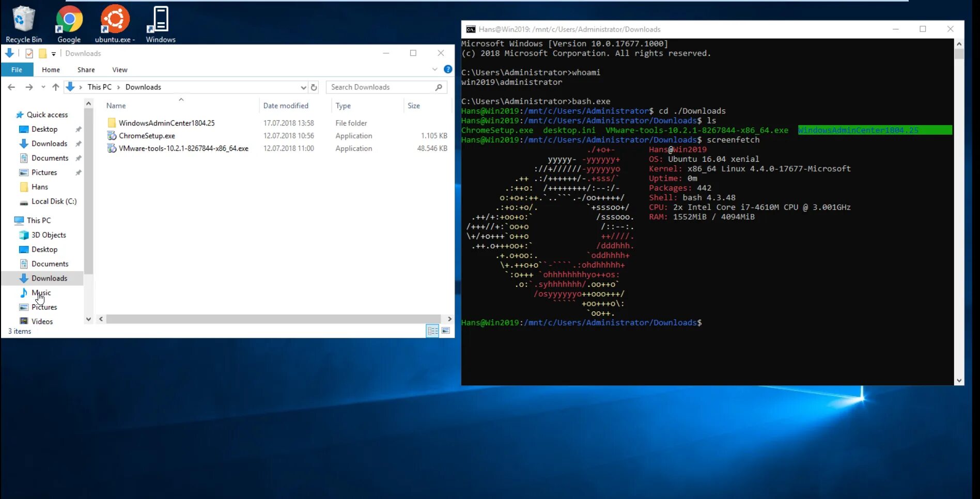Viewport: 980px width, 499px height.
Task: Open the View ribbon tab
Action: coord(119,70)
